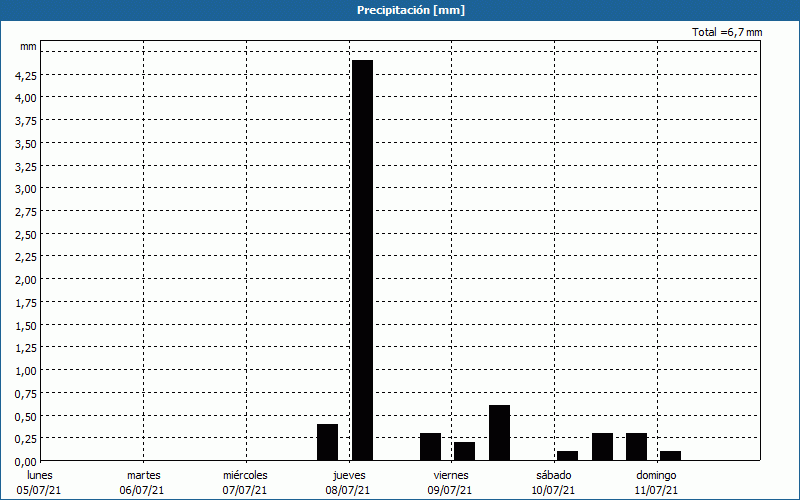Click the 0,50 y-axis value
This screenshot has width=800, height=500.
[x=26, y=416]
